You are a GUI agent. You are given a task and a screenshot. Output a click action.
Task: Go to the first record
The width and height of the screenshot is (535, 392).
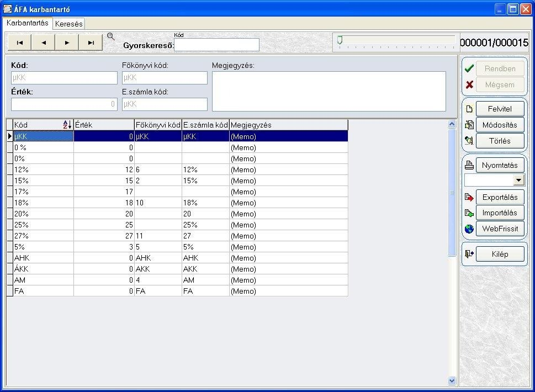(19, 43)
